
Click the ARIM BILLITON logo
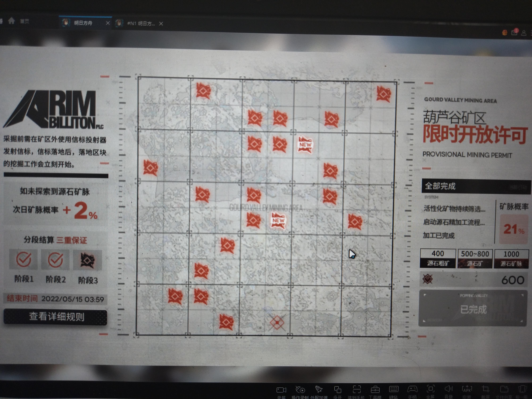53,110
